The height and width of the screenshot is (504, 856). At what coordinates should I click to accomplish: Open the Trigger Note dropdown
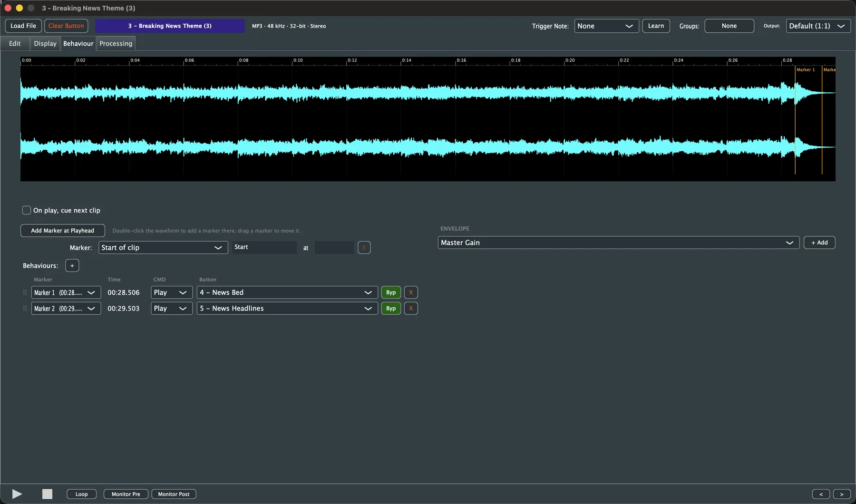[x=606, y=26]
